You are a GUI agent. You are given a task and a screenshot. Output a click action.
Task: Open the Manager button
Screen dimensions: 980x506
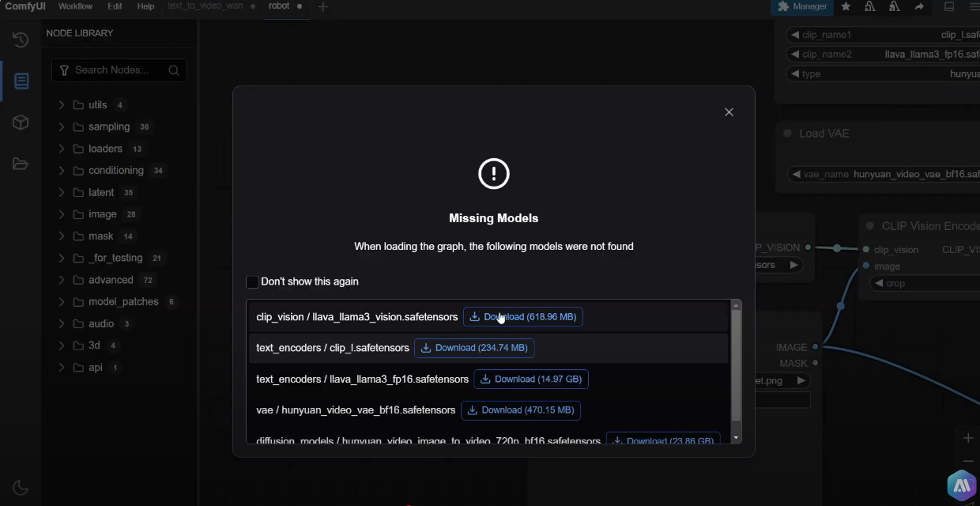click(x=802, y=6)
